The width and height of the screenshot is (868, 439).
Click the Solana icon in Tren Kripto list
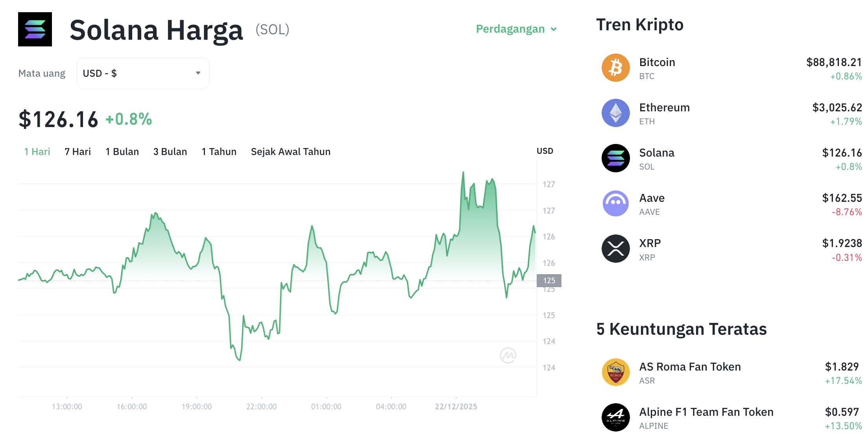point(615,158)
